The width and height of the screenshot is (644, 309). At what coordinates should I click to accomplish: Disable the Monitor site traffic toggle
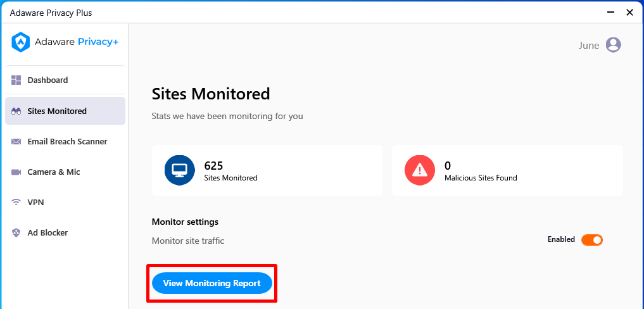coord(592,240)
